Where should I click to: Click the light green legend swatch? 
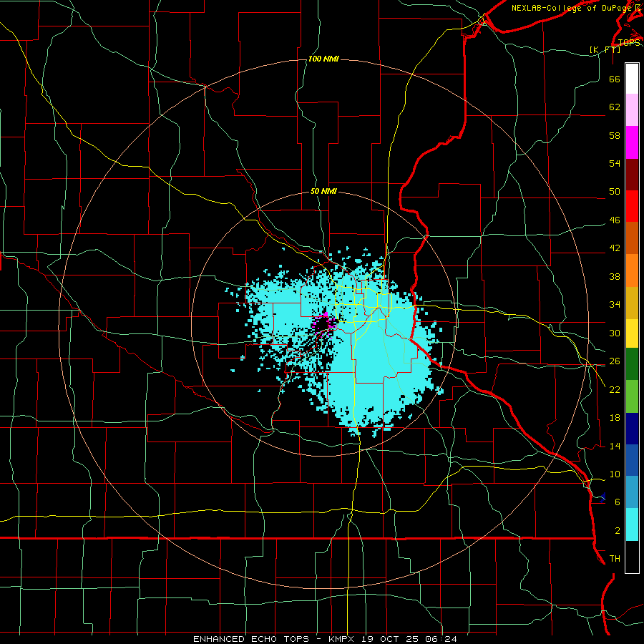pos(632,396)
